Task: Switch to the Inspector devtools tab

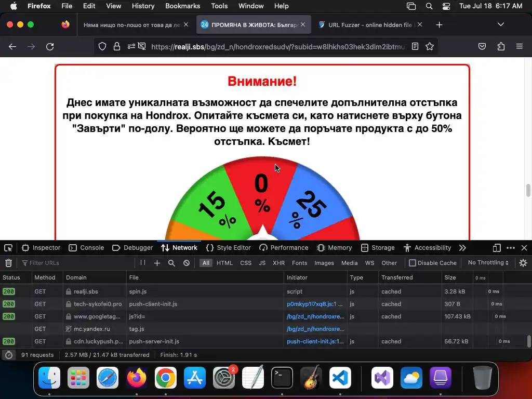Action: [x=41, y=248]
